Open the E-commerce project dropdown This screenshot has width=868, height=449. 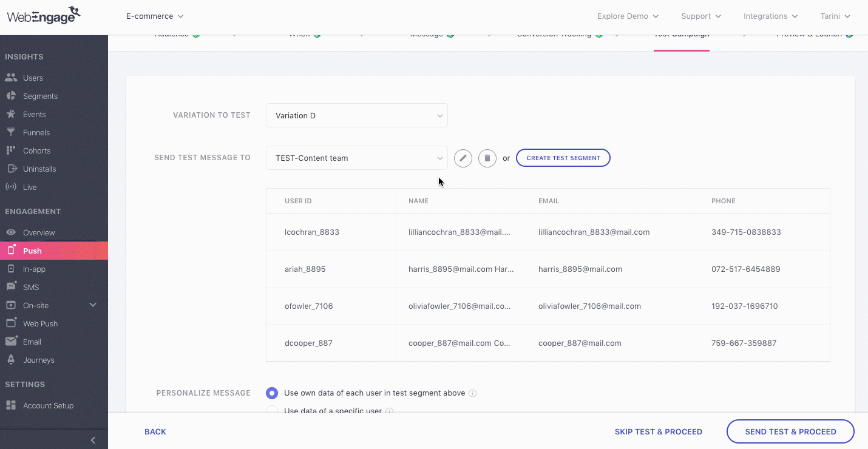click(155, 16)
